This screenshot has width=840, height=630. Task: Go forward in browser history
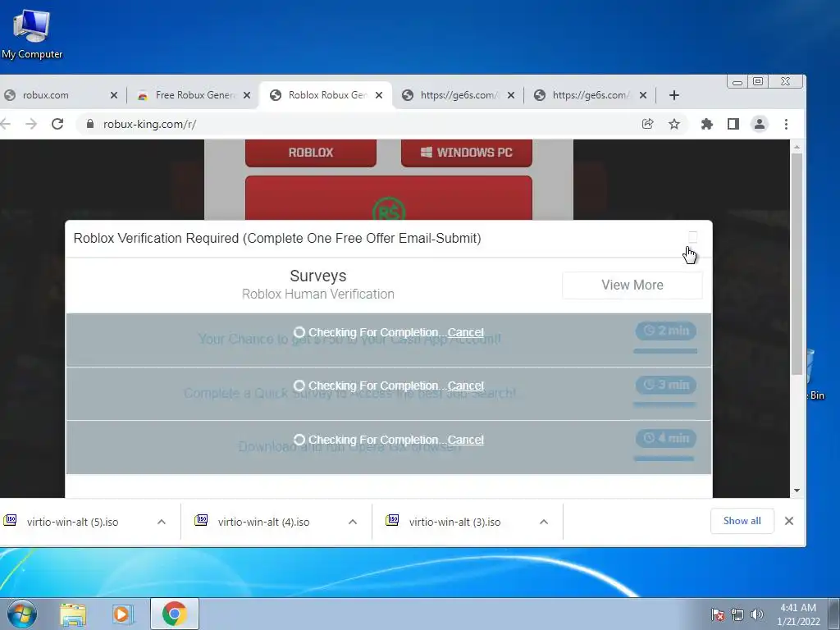click(31, 125)
